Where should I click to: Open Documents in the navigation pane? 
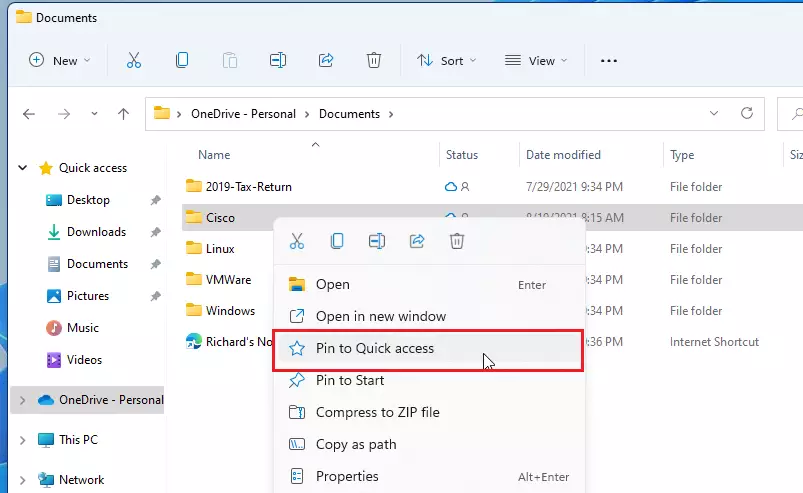97,264
